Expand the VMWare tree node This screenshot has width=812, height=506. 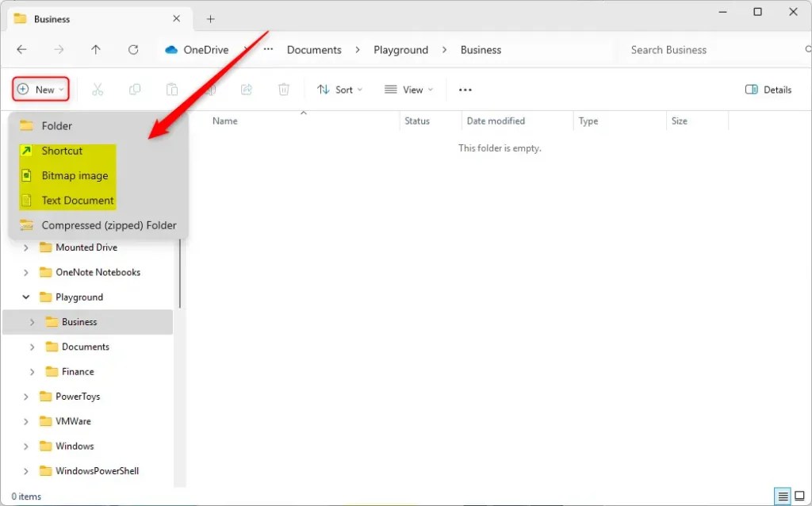point(26,422)
